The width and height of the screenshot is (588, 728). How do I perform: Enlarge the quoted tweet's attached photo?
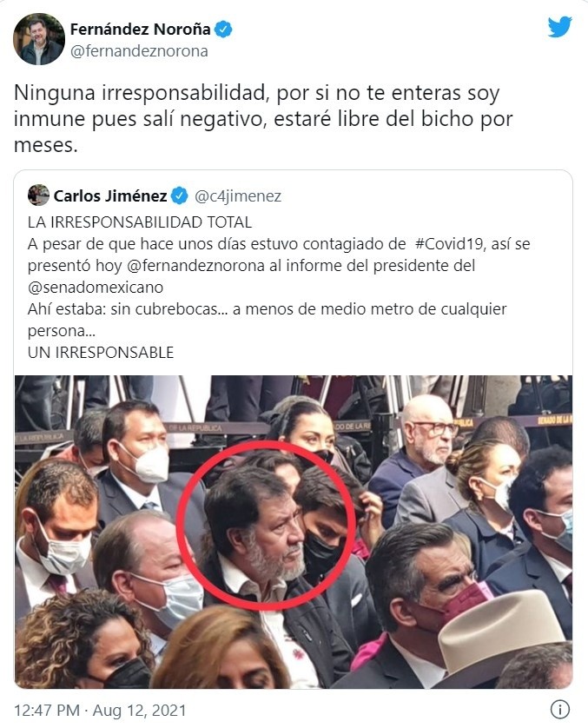(x=294, y=532)
